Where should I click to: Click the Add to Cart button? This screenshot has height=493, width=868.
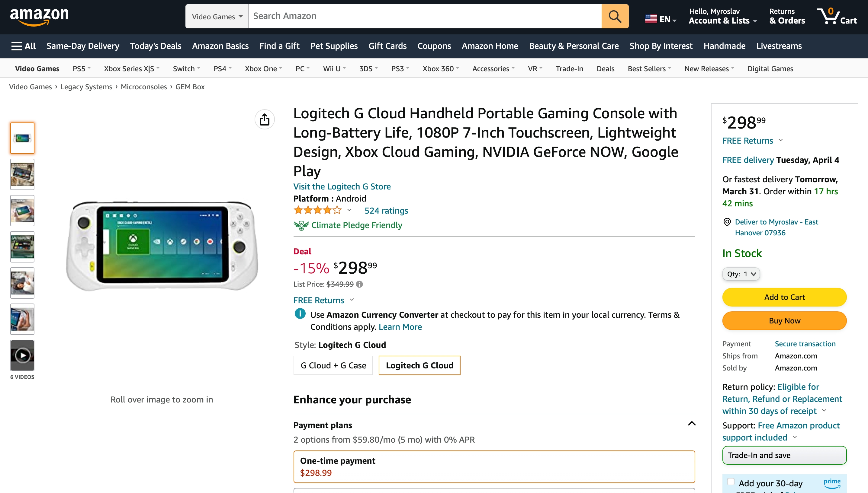coord(784,297)
